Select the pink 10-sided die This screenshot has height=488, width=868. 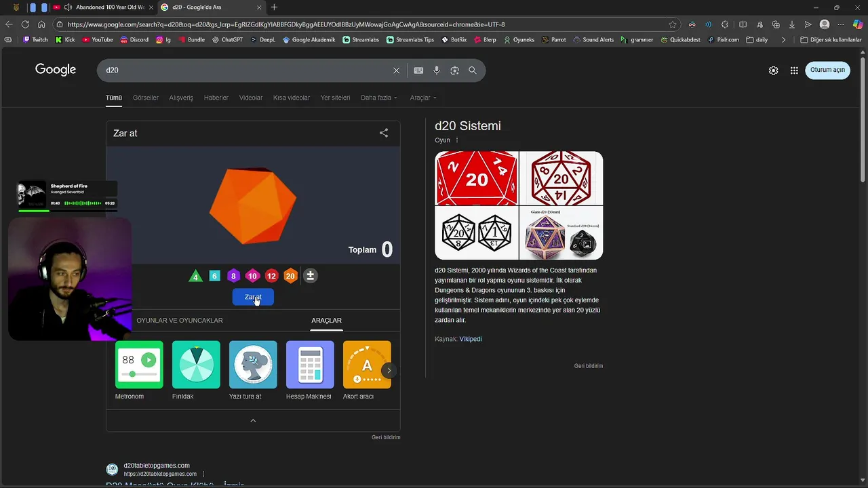point(252,276)
